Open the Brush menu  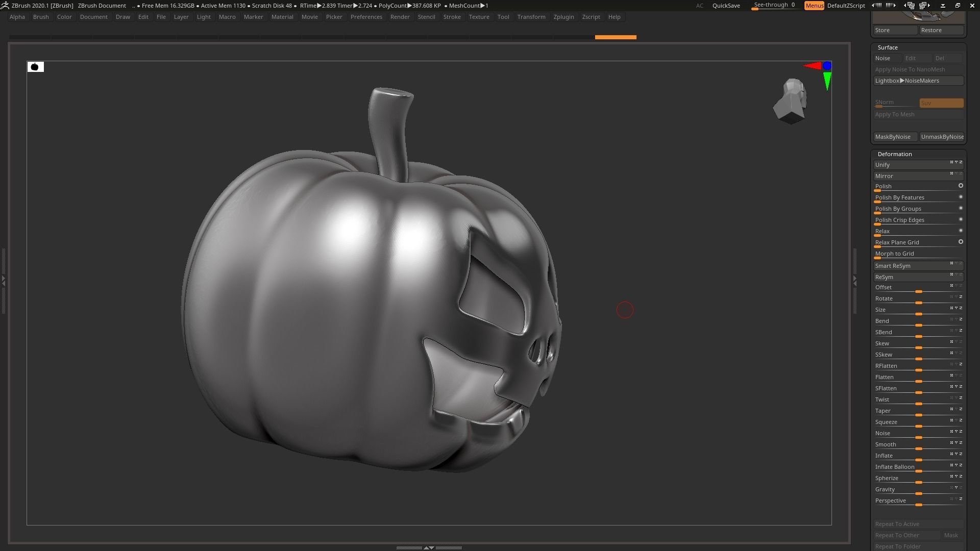click(x=41, y=17)
